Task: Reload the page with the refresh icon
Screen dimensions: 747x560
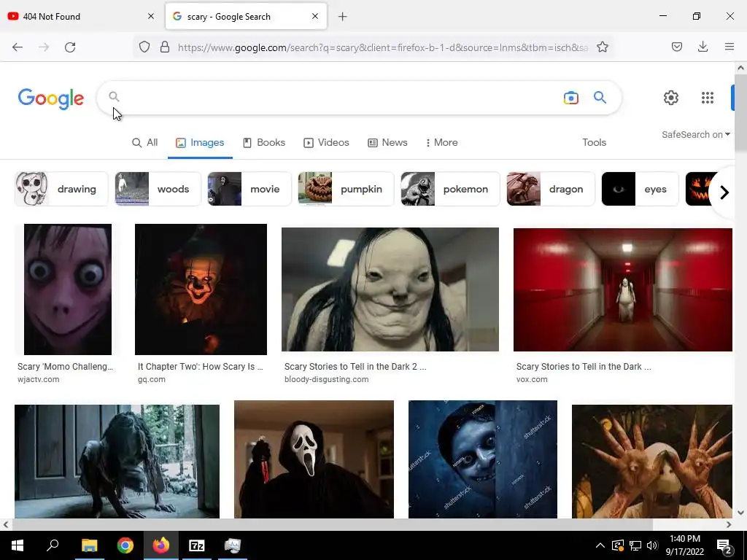Action: pos(70,47)
